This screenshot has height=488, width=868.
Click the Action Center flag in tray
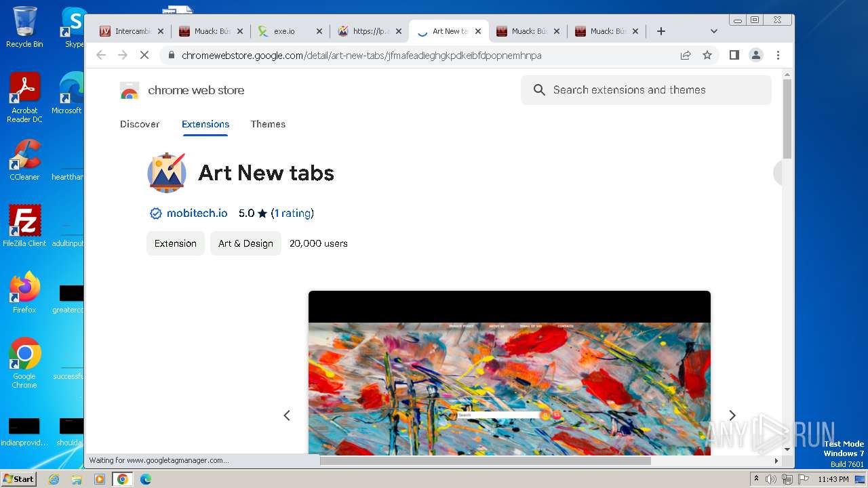click(804, 479)
